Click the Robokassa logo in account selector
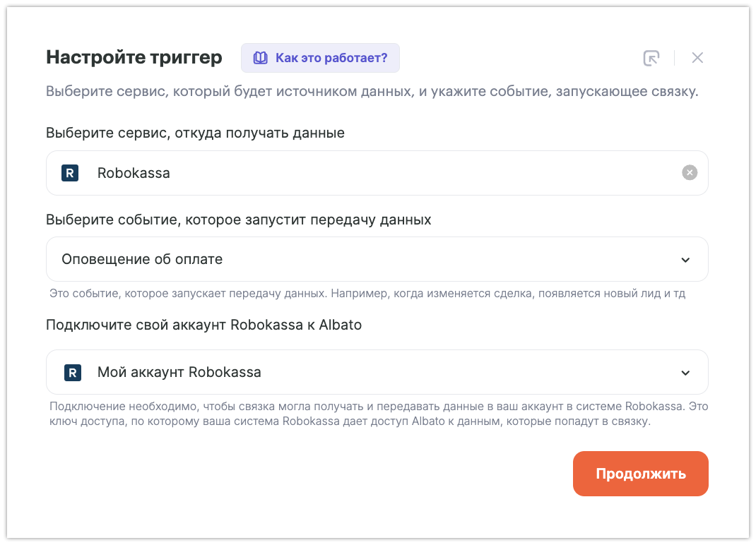The image size is (756, 545). (x=72, y=372)
